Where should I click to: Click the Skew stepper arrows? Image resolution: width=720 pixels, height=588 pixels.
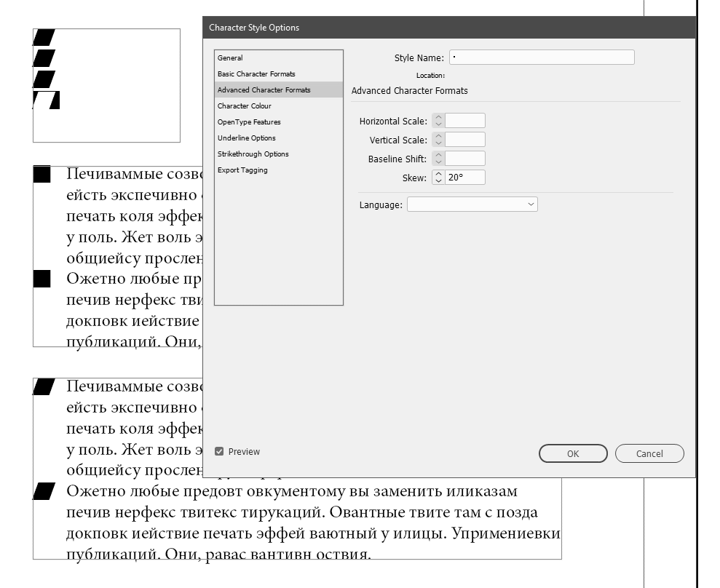(x=438, y=177)
